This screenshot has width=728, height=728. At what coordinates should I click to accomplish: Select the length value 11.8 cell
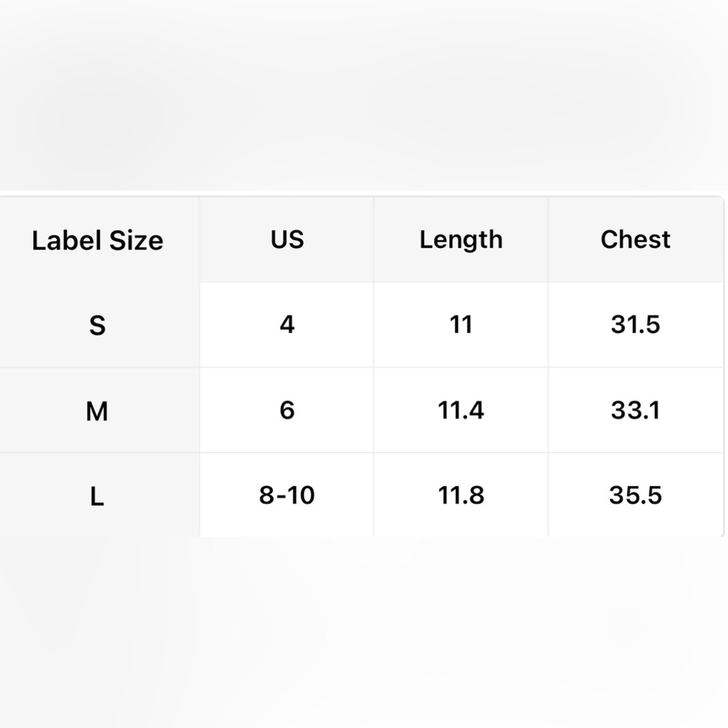coord(461,495)
